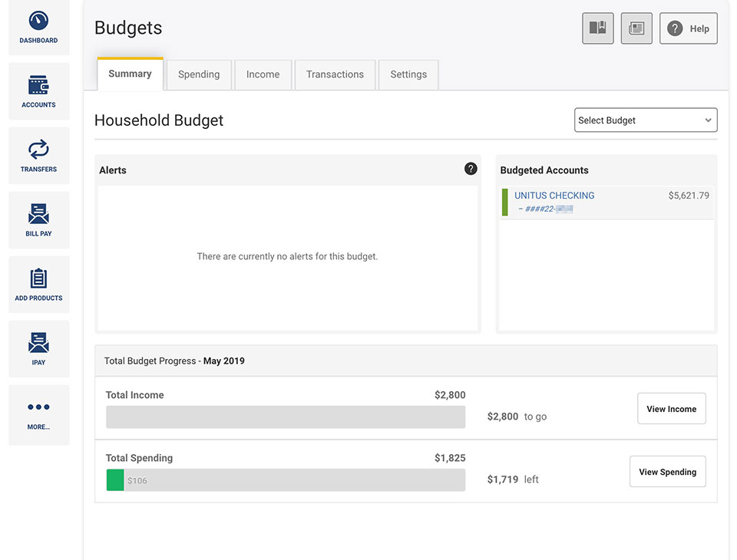
Task: Open the Help button
Action: 688,28
